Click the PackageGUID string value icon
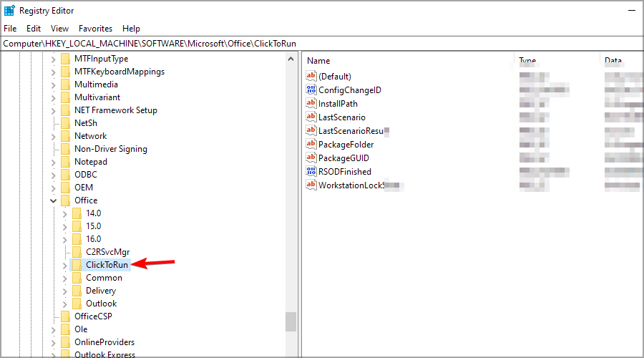The height and width of the screenshot is (358, 644). pos(311,158)
